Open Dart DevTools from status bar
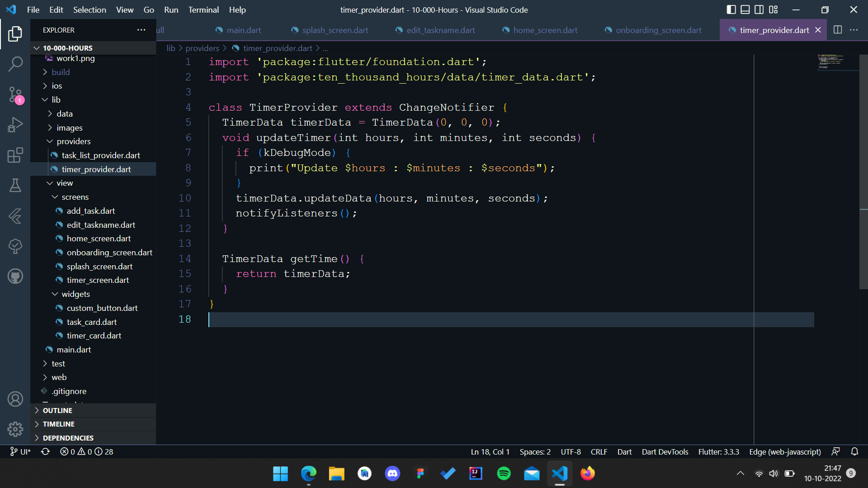Image resolution: width=868 pixels, height=488 pixels. tap(665, 451)
